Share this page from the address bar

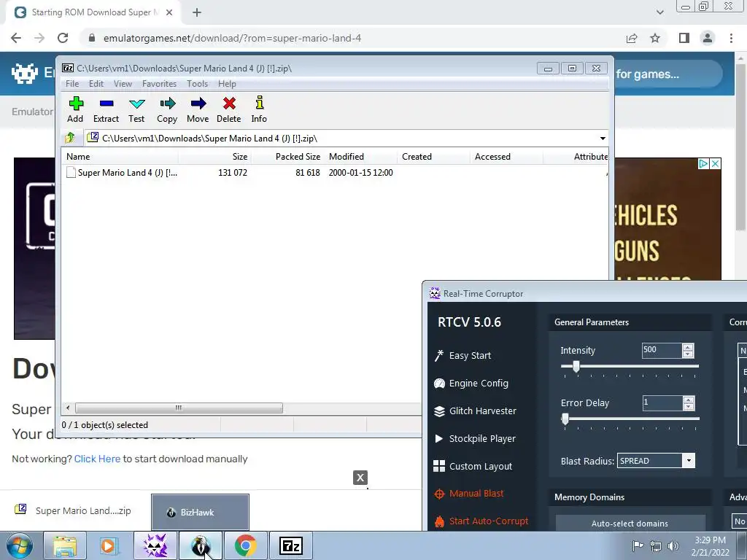pos(632,38)
